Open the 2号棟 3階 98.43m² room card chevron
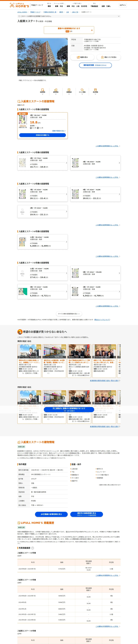The height and width of the screenshot is (644, 138). [119, 163]
